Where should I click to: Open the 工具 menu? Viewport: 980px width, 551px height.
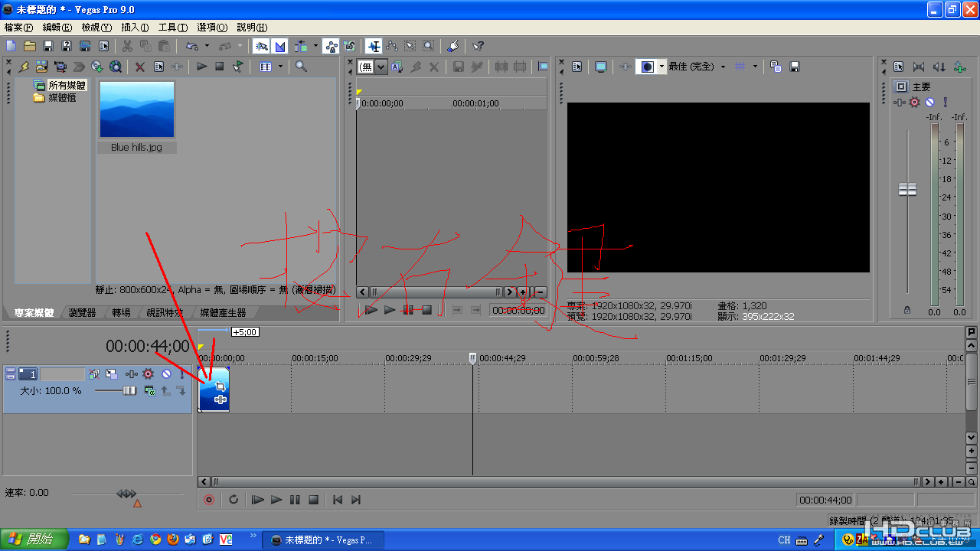(x=172, y=27)
